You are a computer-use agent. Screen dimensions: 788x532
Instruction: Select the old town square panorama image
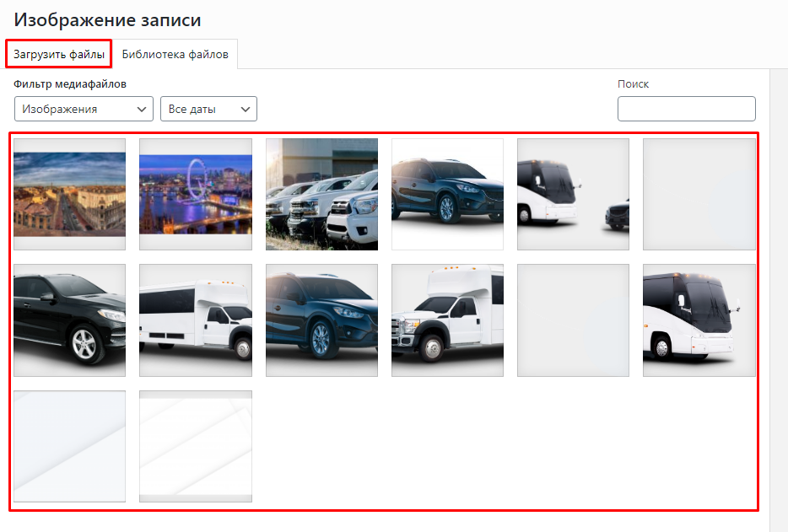pos(69,195)
